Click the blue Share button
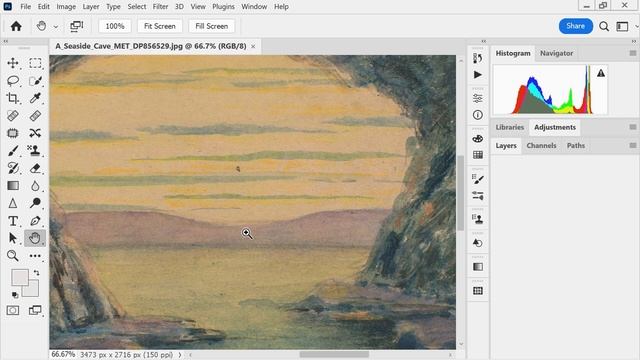This screenshot has height=360, width=640. tap(576, 26)
